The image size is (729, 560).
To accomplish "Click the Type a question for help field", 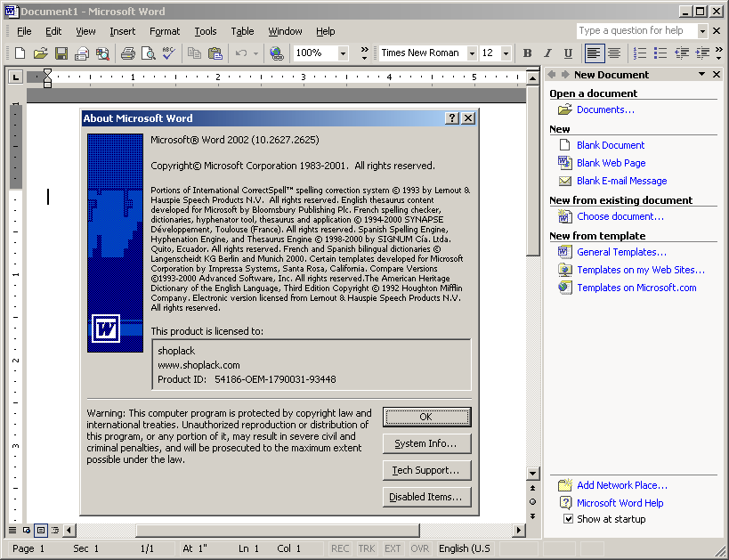I will click(637, 31).
